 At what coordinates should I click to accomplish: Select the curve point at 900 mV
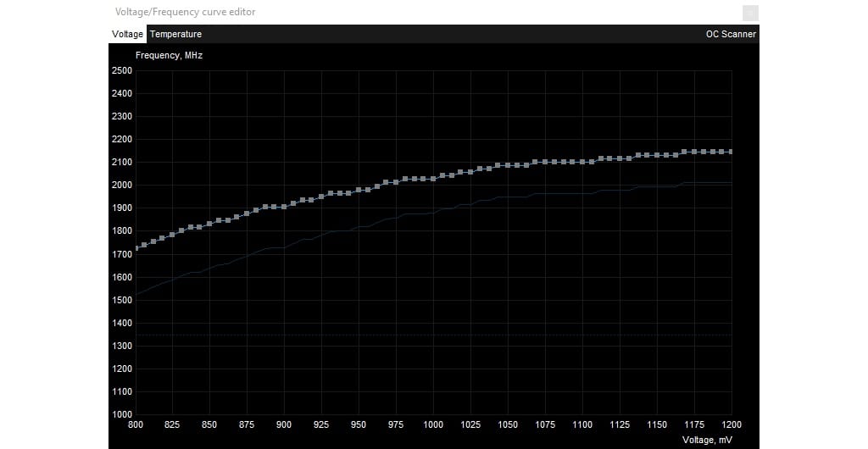point(284,207)
